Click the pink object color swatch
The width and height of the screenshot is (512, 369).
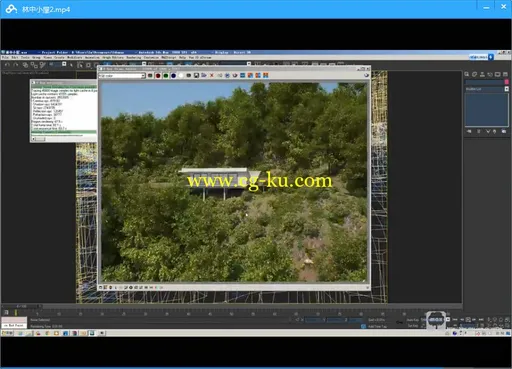click(x=507, y=82)
